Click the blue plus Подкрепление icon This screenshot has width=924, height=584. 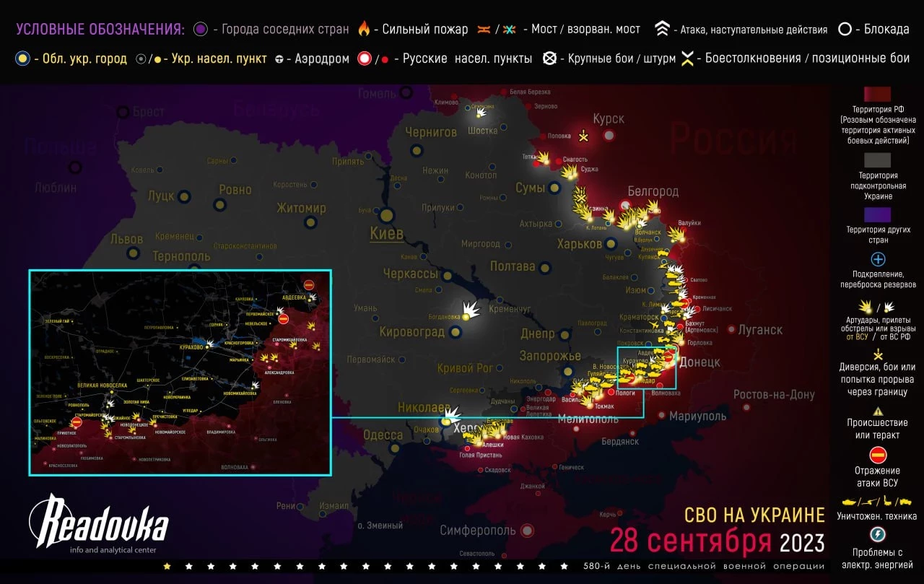878,259
